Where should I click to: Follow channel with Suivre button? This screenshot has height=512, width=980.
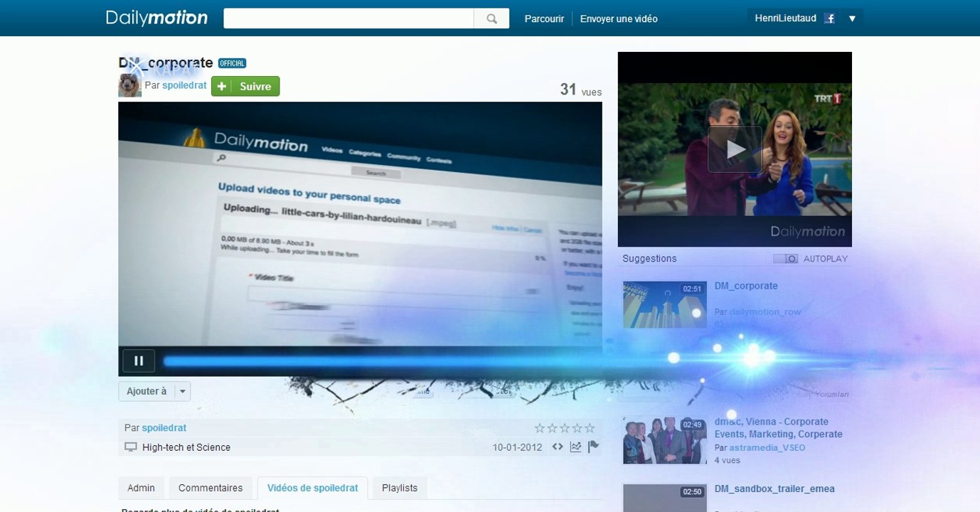click(245, 86)
